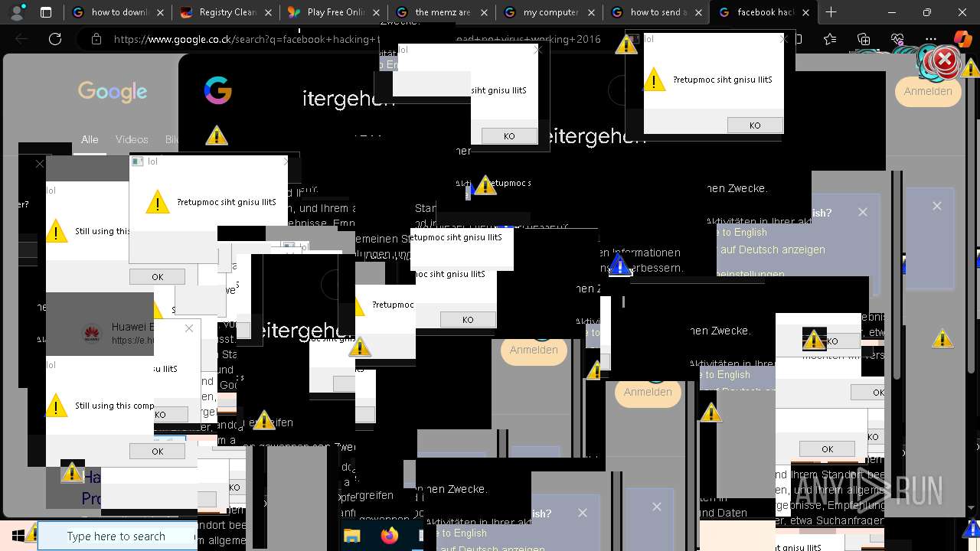Close the lol dialog that has the OK button
Image resolution: width=980 pixels, height=551 pixels.
[286, 161]
